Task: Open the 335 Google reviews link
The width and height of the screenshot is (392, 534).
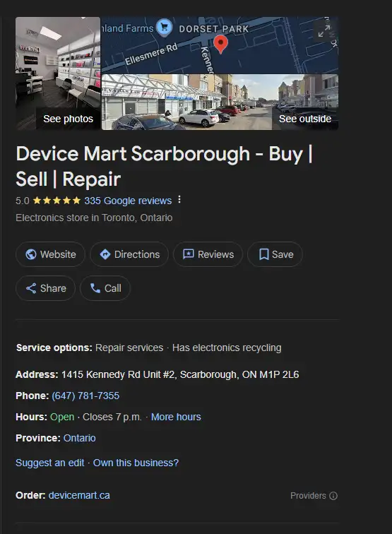Action: 128,201
